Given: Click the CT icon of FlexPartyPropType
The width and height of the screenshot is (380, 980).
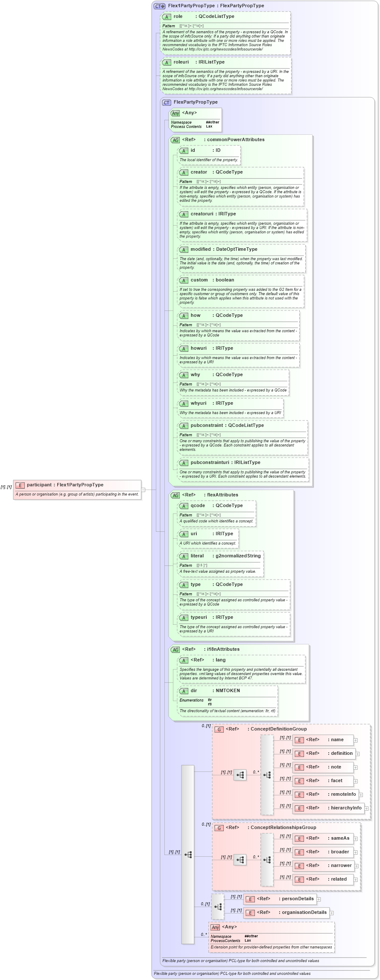Looking at the screenshot, I should coord(167,102).
